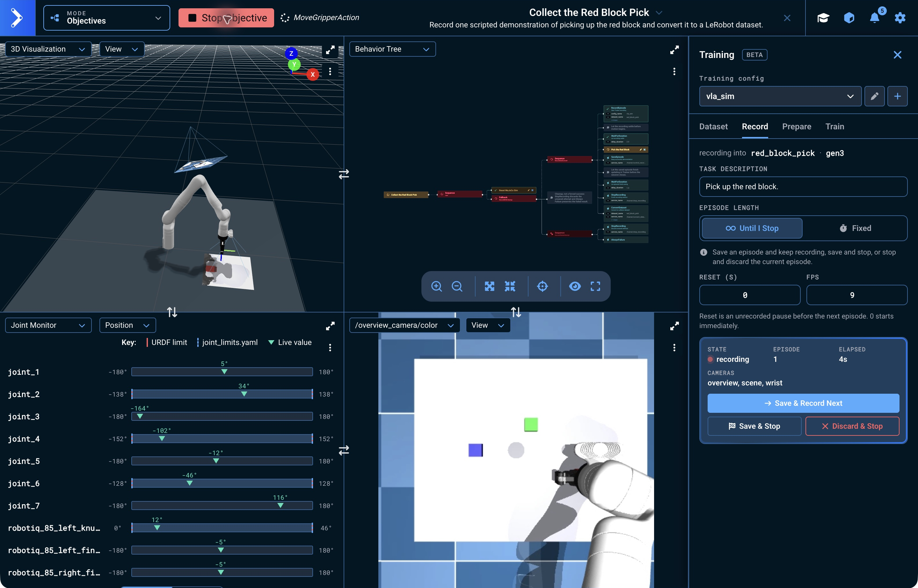Switch to the Prepare tab
The image size is (918, 588).
(797, 127)
